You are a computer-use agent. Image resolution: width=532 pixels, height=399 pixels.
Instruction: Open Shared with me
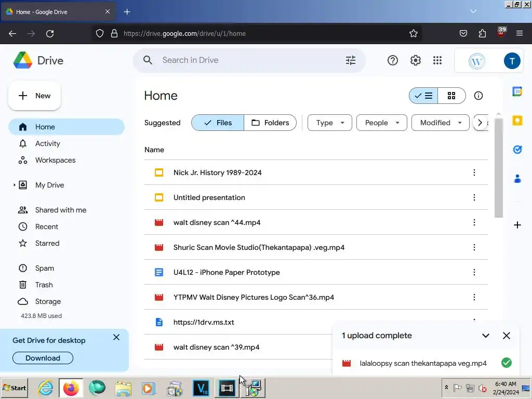click(x=66, y=210)
